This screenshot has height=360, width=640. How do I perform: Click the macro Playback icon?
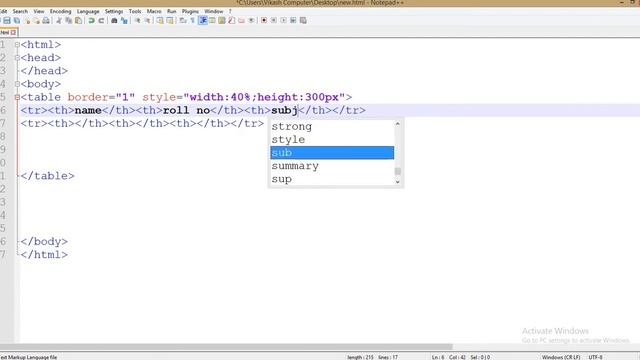pyautogui.click(x=283, y=20)
